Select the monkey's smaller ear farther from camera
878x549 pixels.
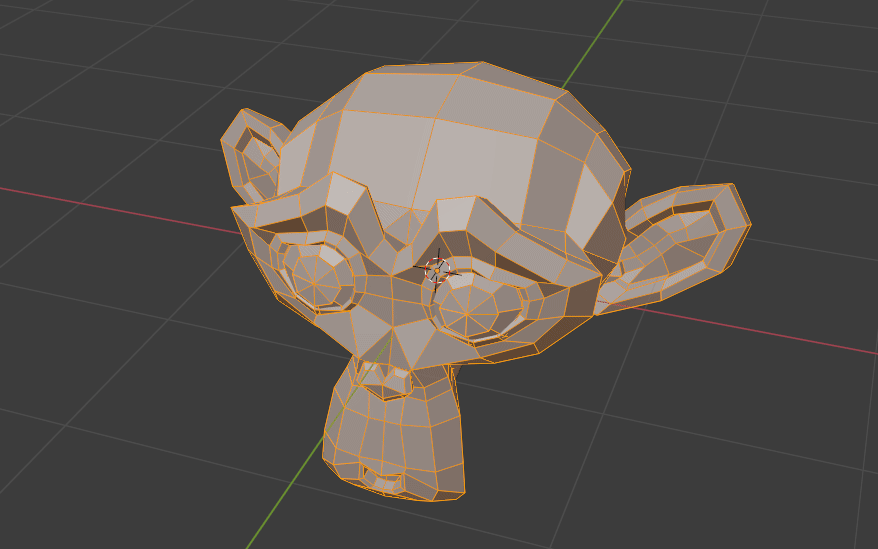[254, 156]
